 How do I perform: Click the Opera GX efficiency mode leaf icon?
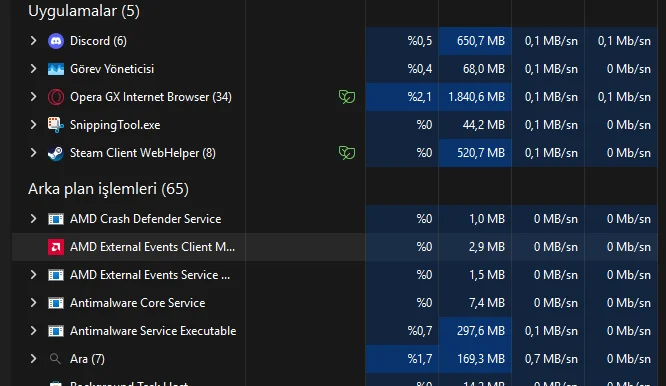click(347, 97)
